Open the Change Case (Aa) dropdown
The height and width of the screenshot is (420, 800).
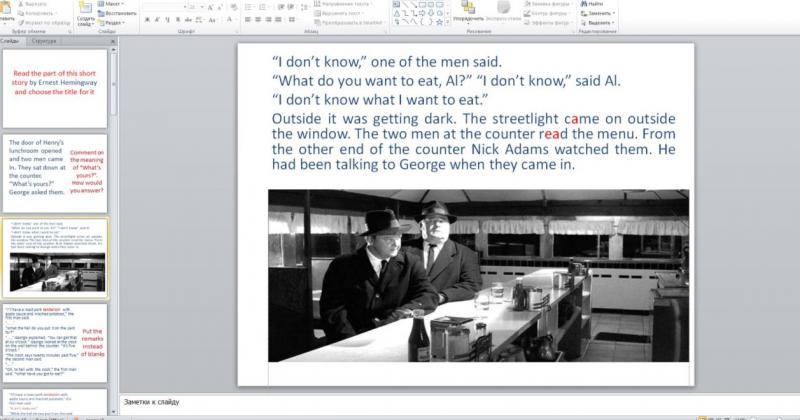[x=213, y=19]
